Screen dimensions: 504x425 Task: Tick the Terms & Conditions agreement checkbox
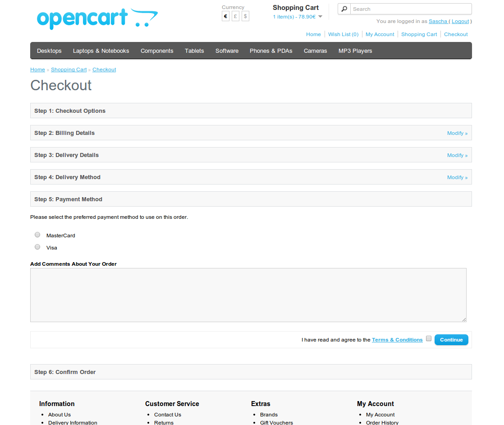pyautogui.click(x=429, y=338)
